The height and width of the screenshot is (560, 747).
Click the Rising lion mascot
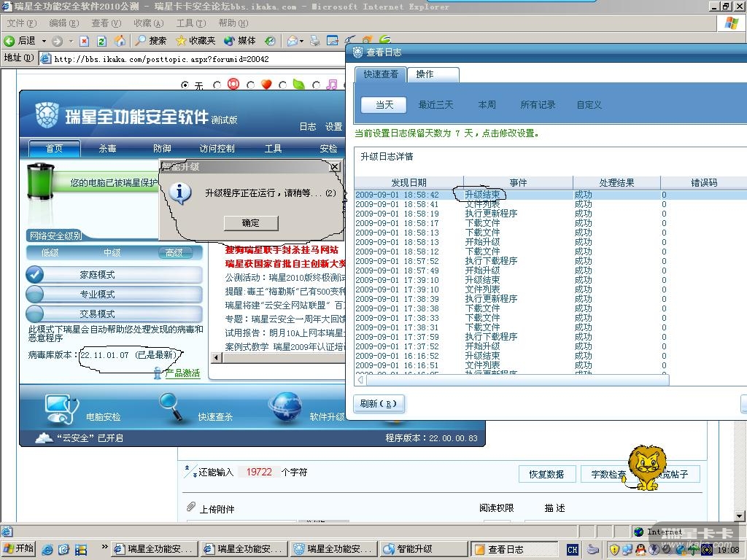tap(646, 467)
